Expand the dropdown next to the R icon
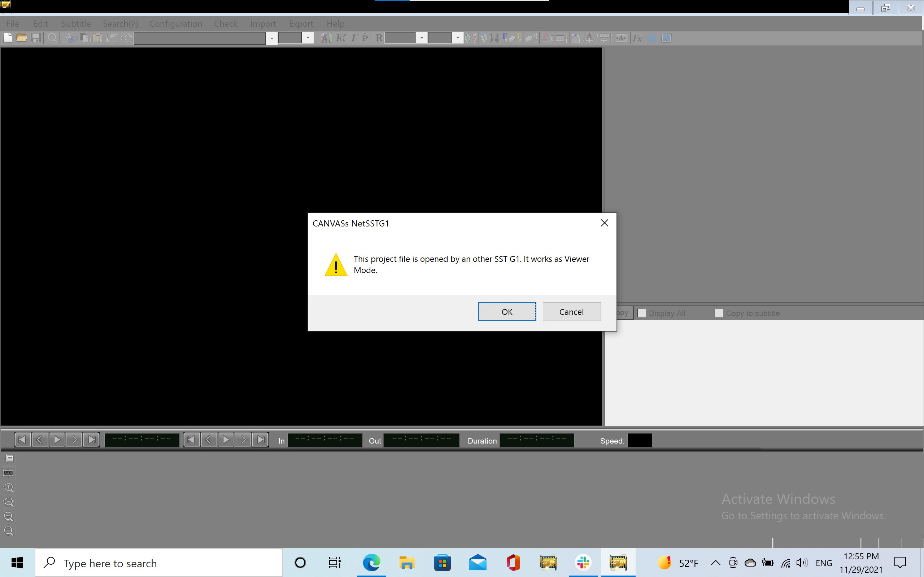 point(422,38)
